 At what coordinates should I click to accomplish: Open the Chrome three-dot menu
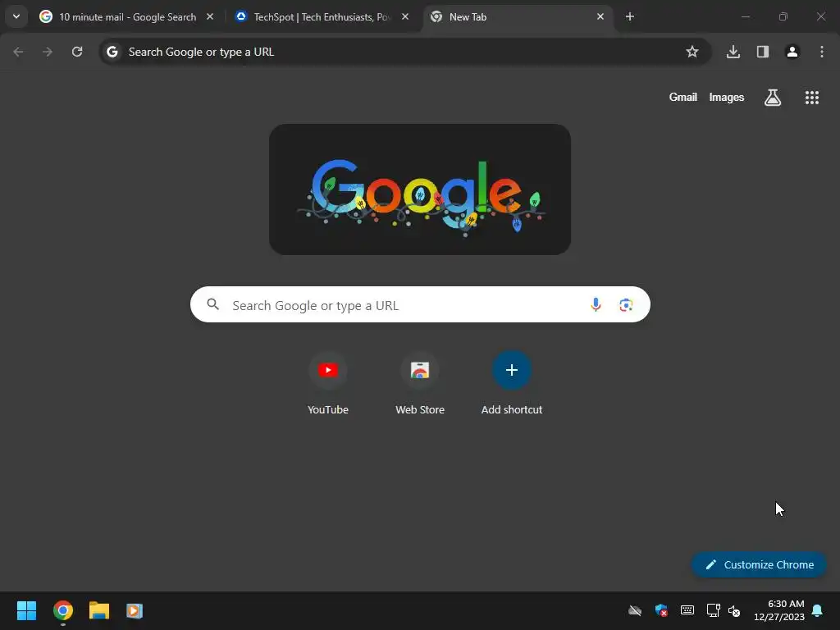click(822, 52)
